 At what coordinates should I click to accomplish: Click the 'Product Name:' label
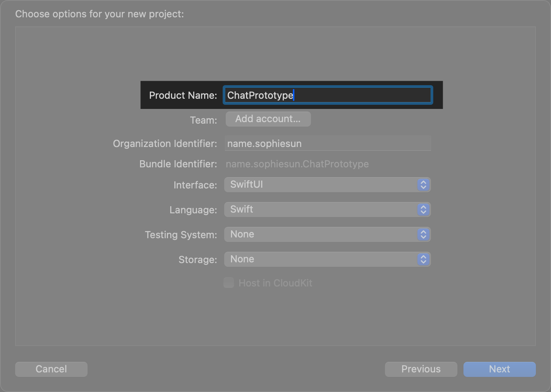[183, 95]
